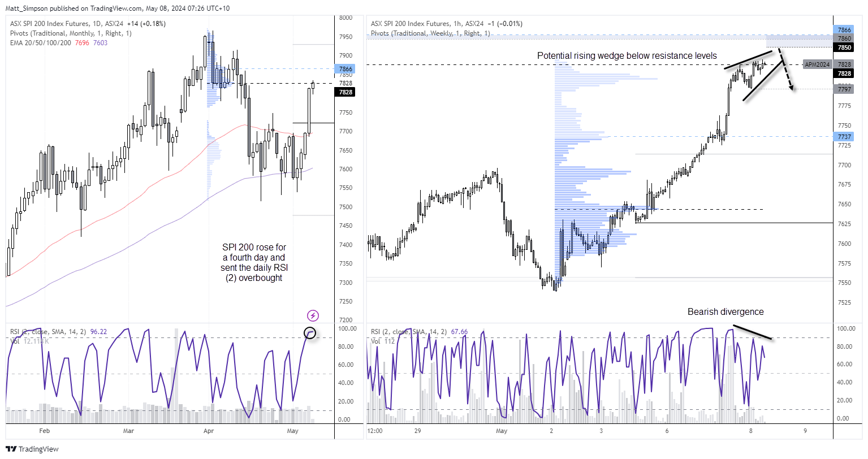Click the 'SPI 200 rose for a fourth day' note
This screenshot has height=459, width=868.
pyautogui.click(x=254, y=262)
